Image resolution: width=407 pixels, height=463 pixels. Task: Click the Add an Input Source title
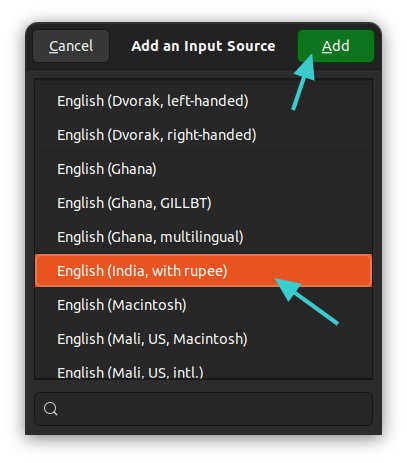pyautogui.click(x=203, y=46)
